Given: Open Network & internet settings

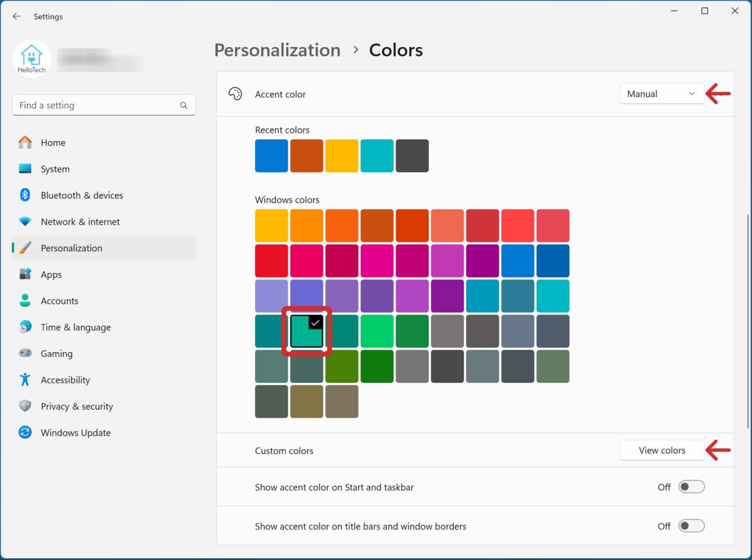Looking at the screenshot, I should (80, 221).
